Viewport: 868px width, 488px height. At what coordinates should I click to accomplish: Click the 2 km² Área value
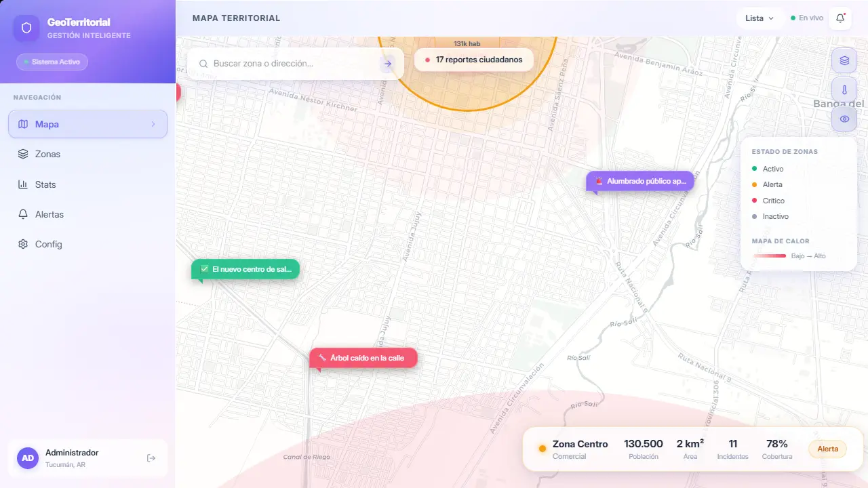click(x=690, y=444)
